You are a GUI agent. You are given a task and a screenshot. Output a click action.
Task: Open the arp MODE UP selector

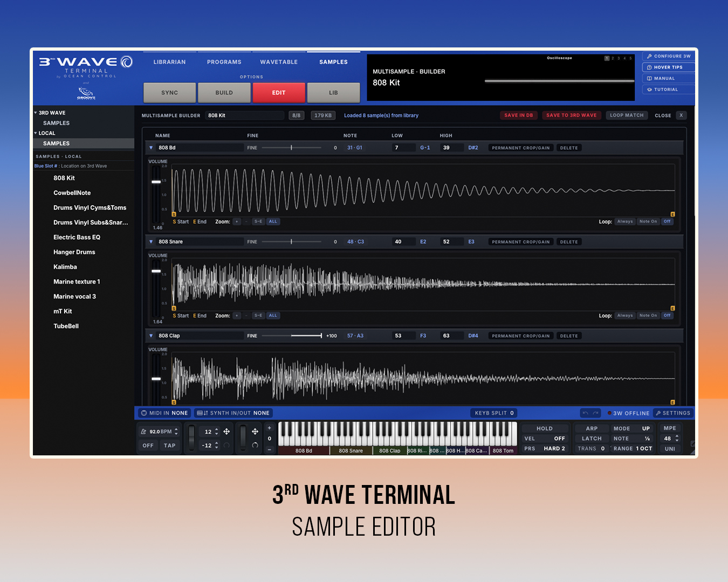point(632,428)
